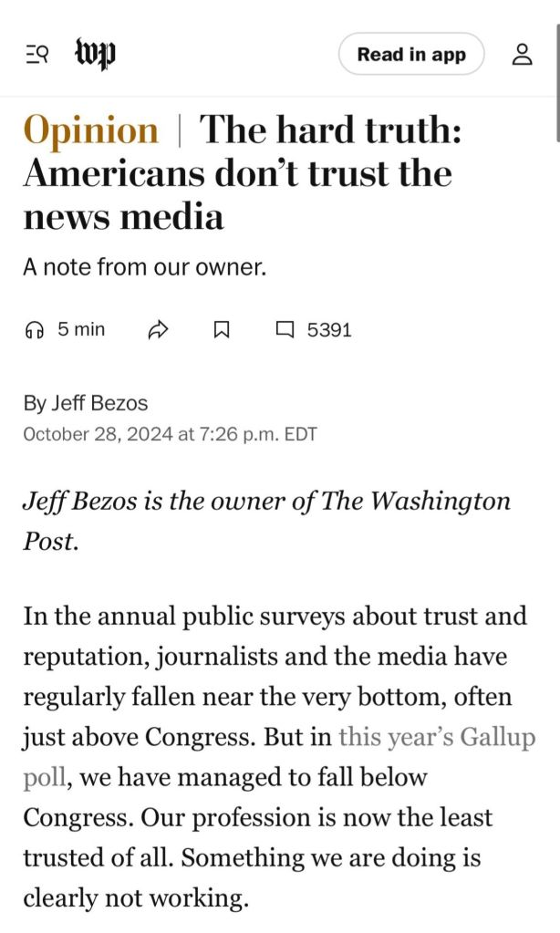Click the headphones listen icon
This screenshot has width=560, height=933.
[x=36, y=330]
